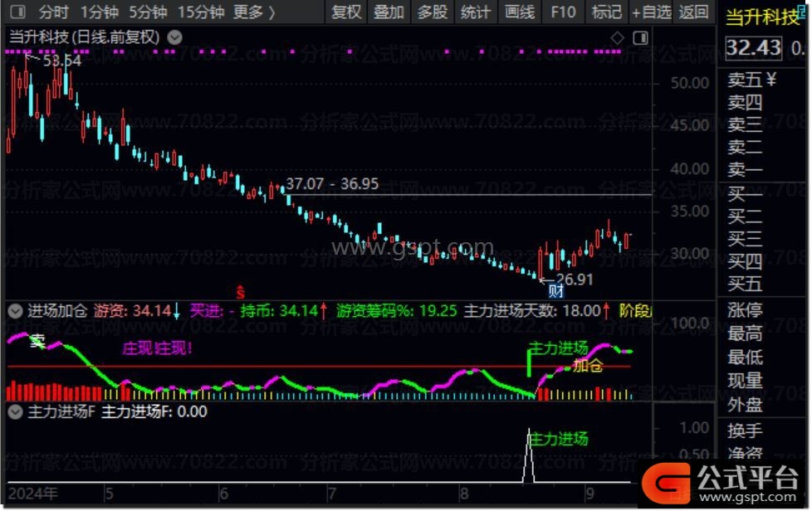Open the 多股 multi-stock view
This screenshot has width=812, height=511.
433,12
